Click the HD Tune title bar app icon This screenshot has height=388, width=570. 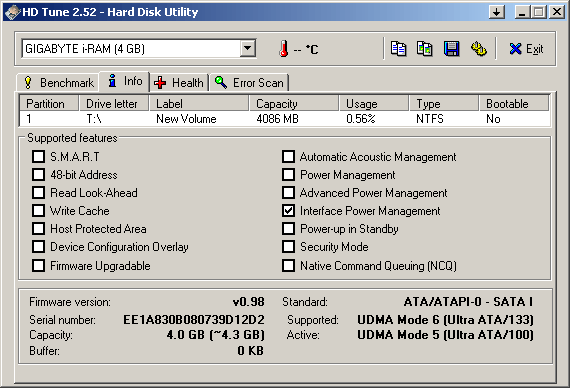point(12,12)
